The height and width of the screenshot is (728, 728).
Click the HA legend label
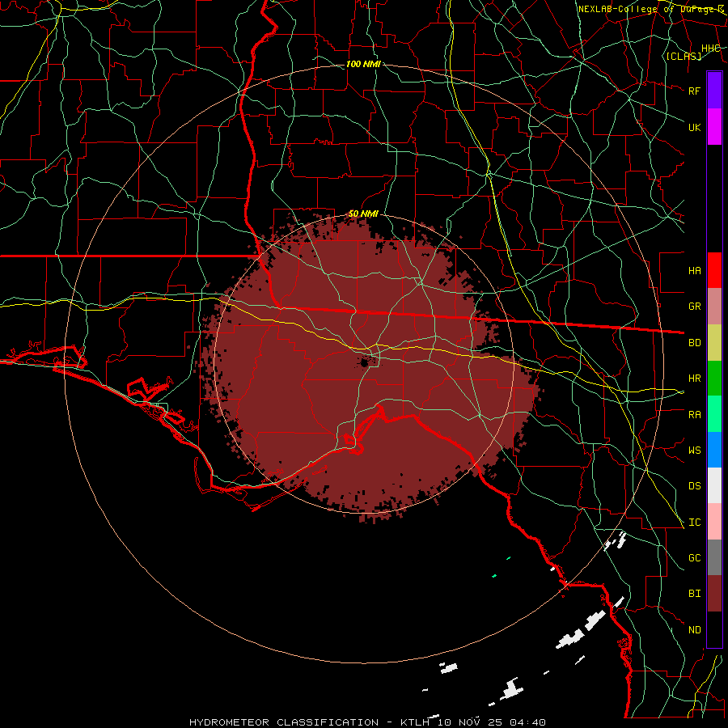point(695,270)
